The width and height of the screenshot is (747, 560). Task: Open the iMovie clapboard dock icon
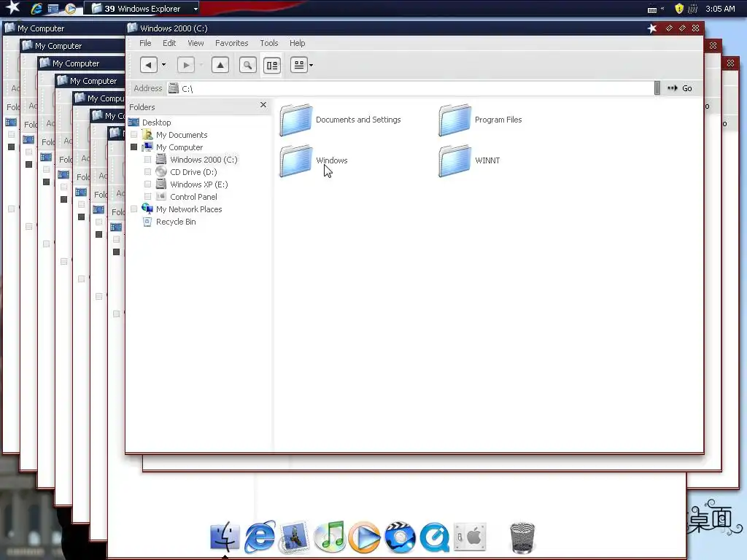(x=400, y=537)
